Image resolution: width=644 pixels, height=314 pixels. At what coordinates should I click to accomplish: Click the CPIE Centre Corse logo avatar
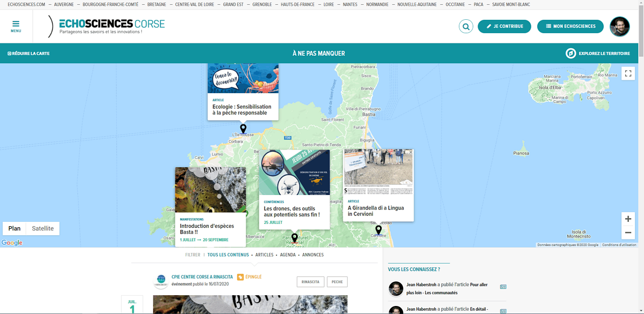tap(161, 280)
